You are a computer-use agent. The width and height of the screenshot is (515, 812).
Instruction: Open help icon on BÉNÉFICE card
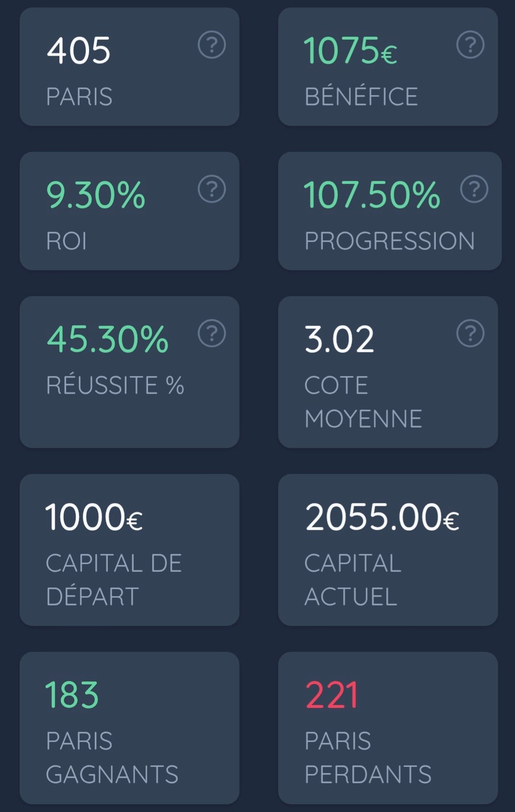coord(470,45)
